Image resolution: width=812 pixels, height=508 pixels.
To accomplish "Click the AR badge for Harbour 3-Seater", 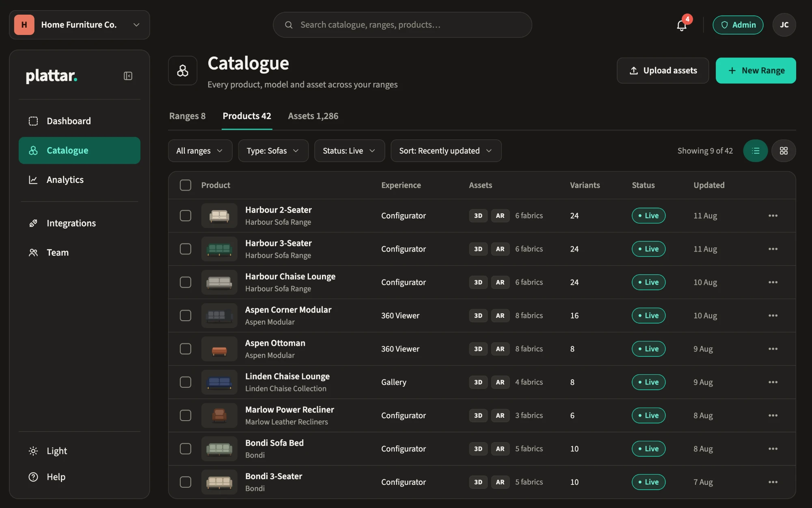I will pyautogui.click(x=500, y=249).
